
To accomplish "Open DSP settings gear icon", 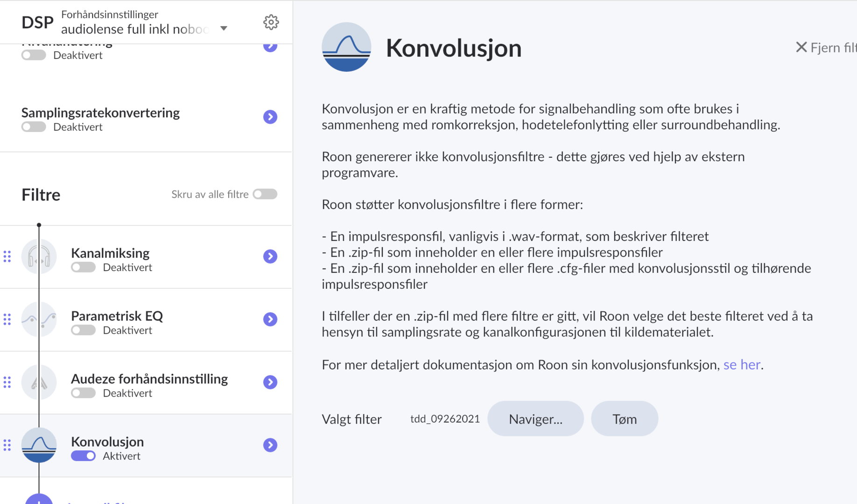I will pyautogui.click(x=271, y=22).
